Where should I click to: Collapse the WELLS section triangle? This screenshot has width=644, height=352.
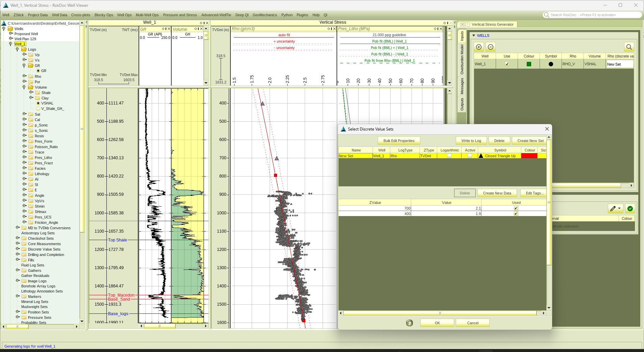(474, 36)
